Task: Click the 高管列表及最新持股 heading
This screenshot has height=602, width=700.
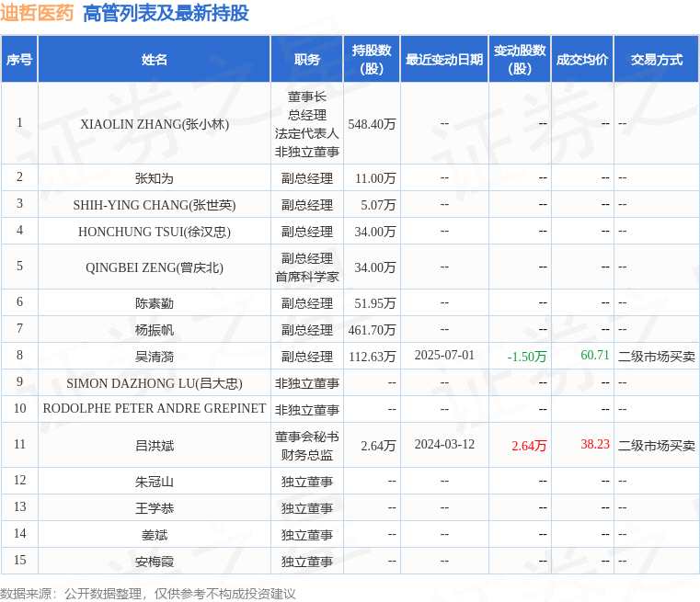Action: click(x=166, y=13)
